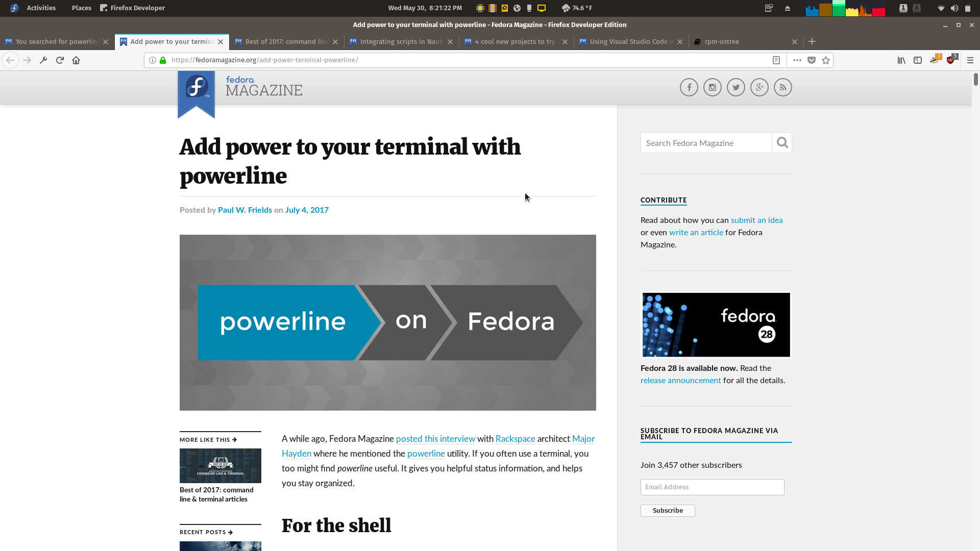Click the MORE LIKE THIS heading

[208, 440]
